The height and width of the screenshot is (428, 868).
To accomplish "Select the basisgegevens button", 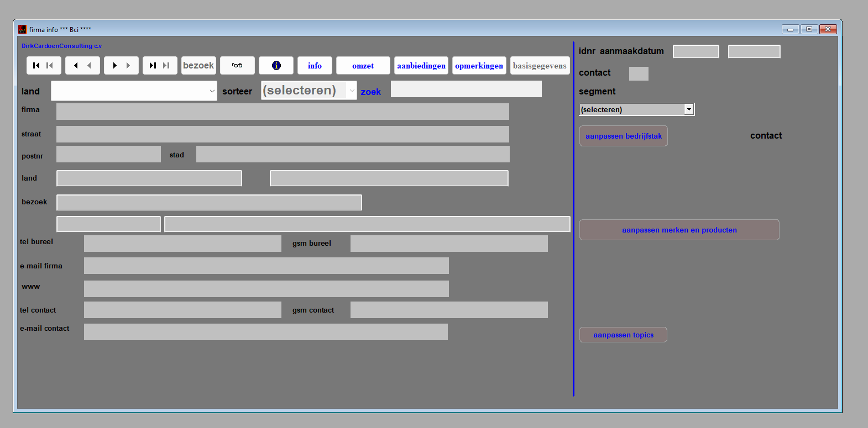I will [540, 66].
